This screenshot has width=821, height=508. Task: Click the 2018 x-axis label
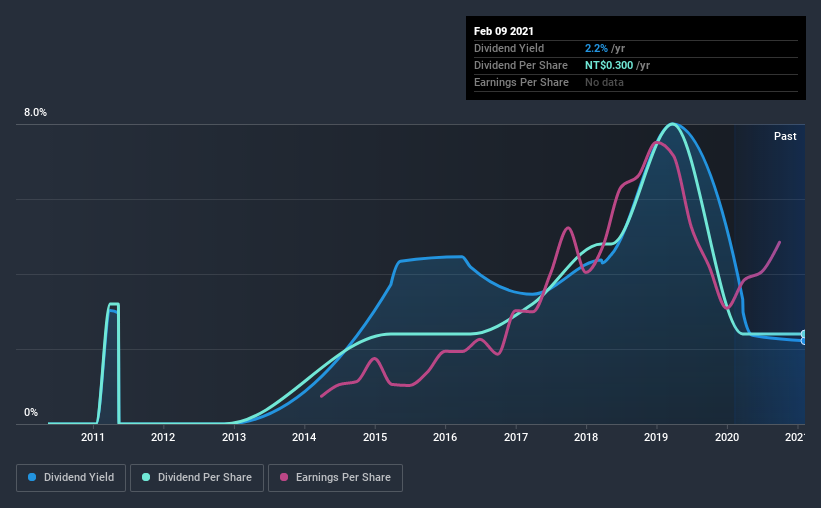586,437
